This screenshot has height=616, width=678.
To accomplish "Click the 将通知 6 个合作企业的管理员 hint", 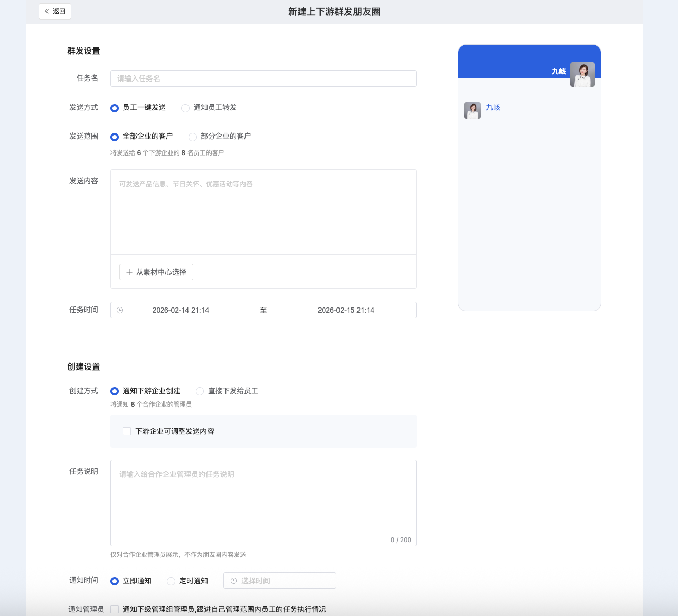I will point(151,405).
